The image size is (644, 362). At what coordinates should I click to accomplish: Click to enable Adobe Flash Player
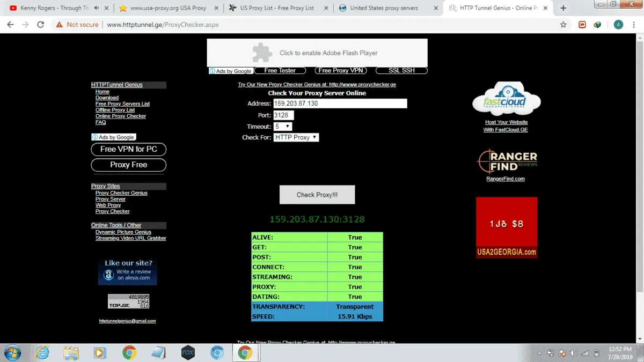point(317,53)
